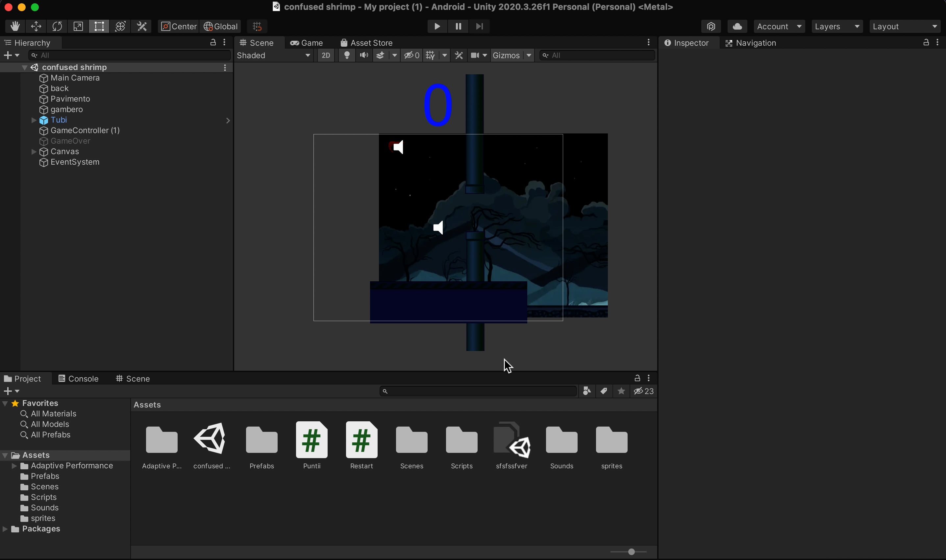The image size is (946, 560).
Task: Click the Hierarchy search field
Action: click(130, 56)
